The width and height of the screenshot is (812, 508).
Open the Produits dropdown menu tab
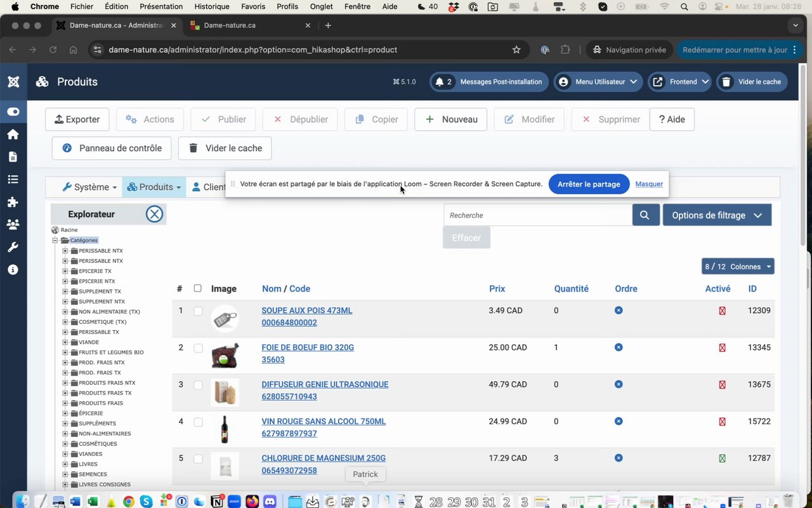coord(154,187)
